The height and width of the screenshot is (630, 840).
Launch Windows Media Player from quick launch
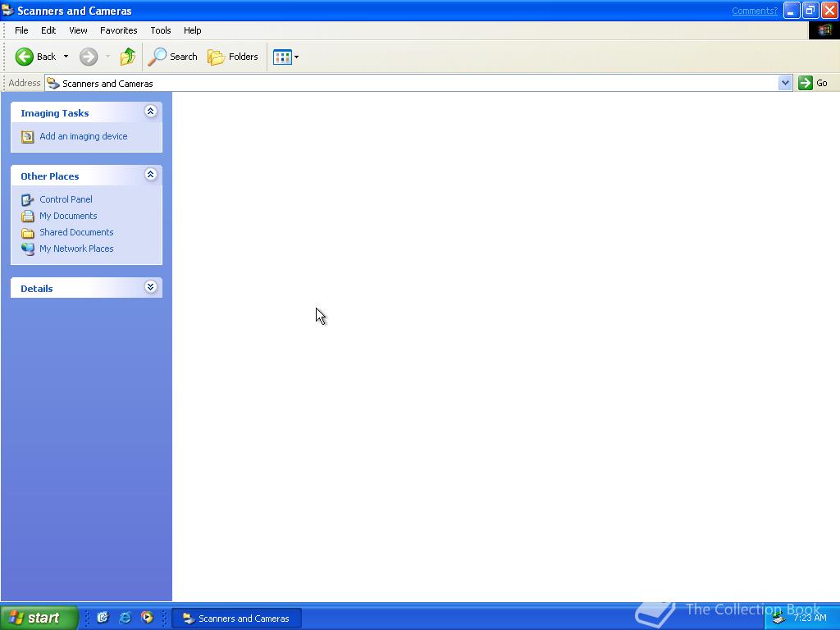pos(148,618)
